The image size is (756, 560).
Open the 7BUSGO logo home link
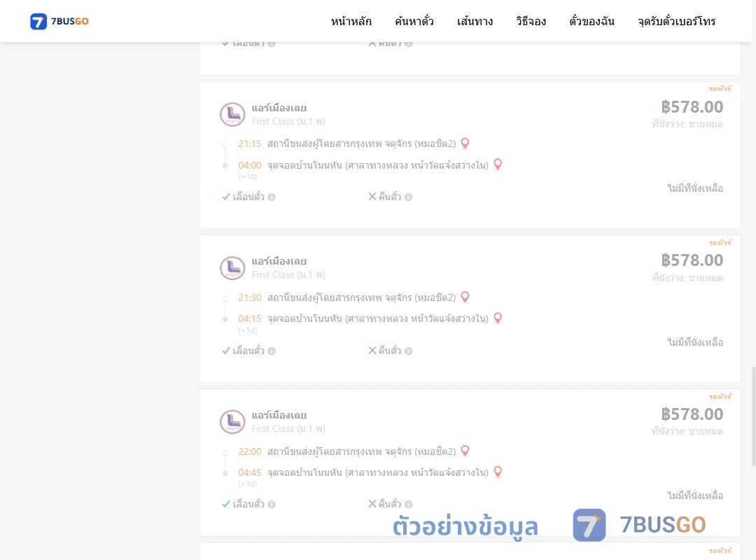pos(59,21)
